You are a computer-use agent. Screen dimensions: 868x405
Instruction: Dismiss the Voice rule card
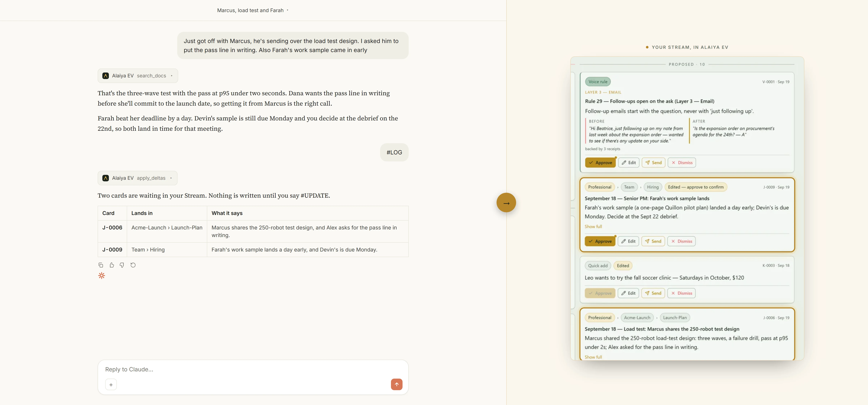pyautogui.click(x=682, y=163)
